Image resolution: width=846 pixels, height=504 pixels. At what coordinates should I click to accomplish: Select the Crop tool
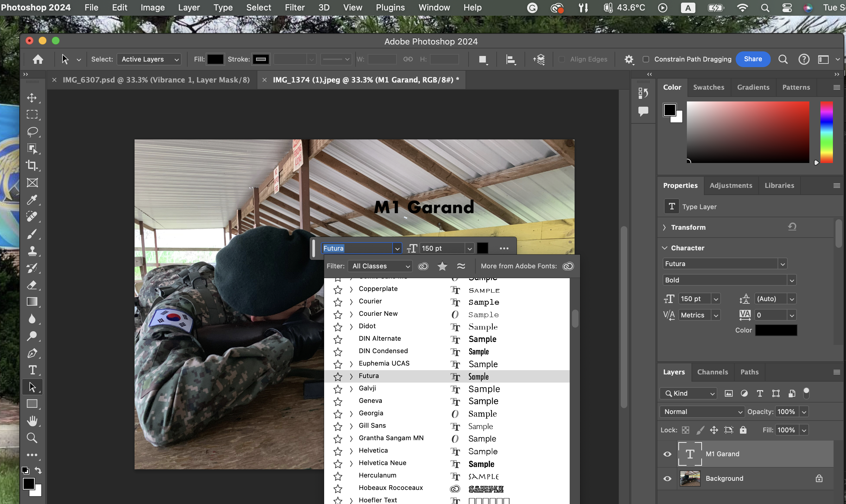pyautogui.click(x=32, y=165)
